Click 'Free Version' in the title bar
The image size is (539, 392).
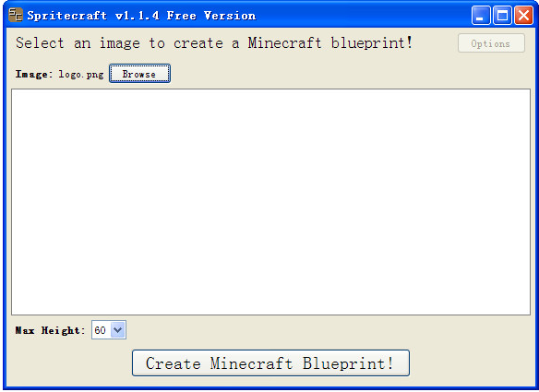point(211,16)
